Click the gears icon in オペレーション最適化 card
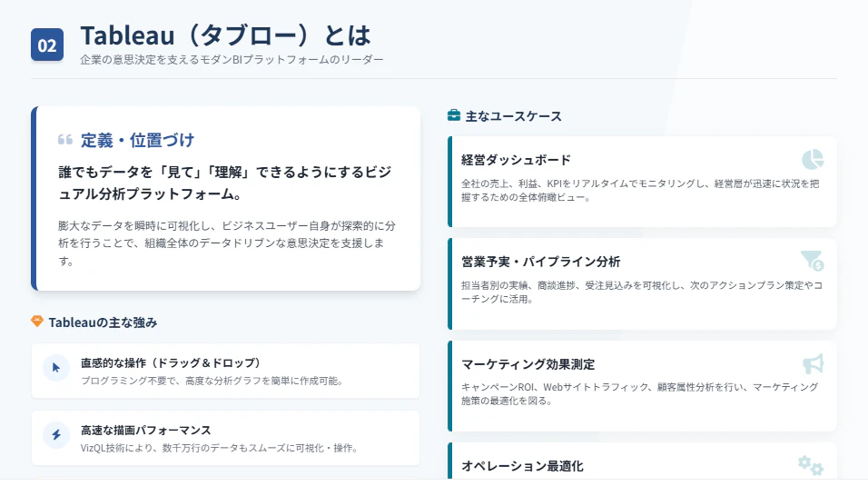This screenshot has height=486, width=868. [811, 465]
